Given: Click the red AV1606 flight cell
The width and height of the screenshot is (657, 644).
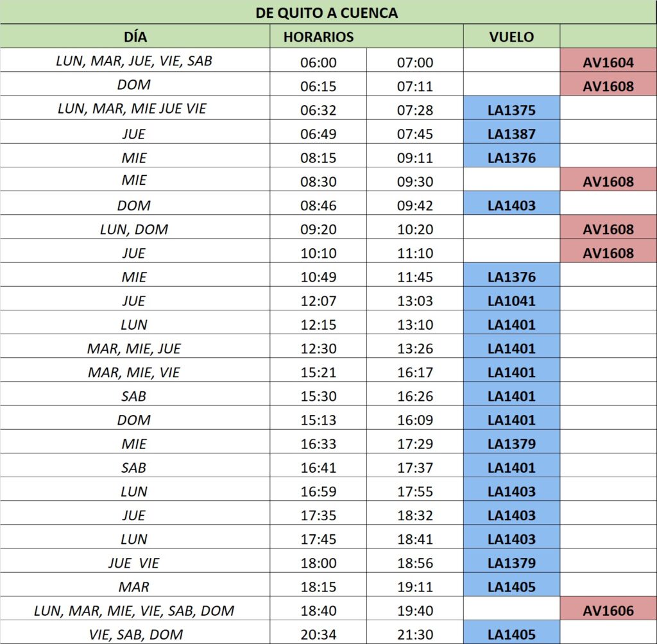Looking at the screenshot, I should click(x=608, y=611).
